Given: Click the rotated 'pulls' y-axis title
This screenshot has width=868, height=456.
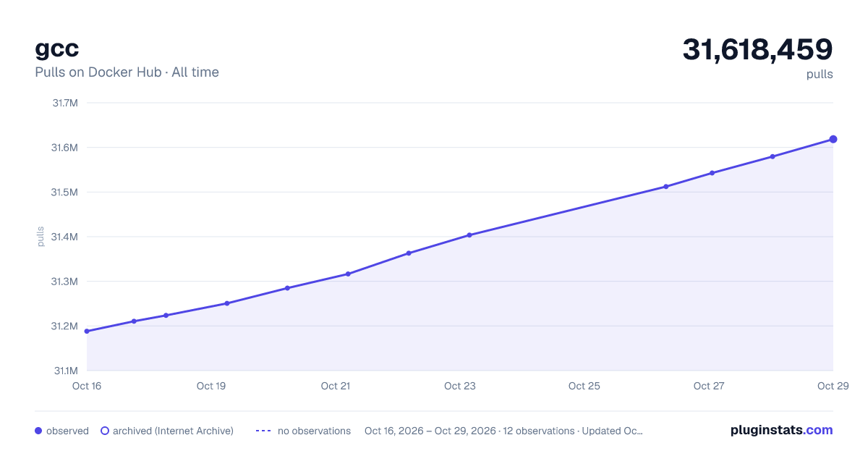Looking at the screenshot, I should tap(41, 237).
